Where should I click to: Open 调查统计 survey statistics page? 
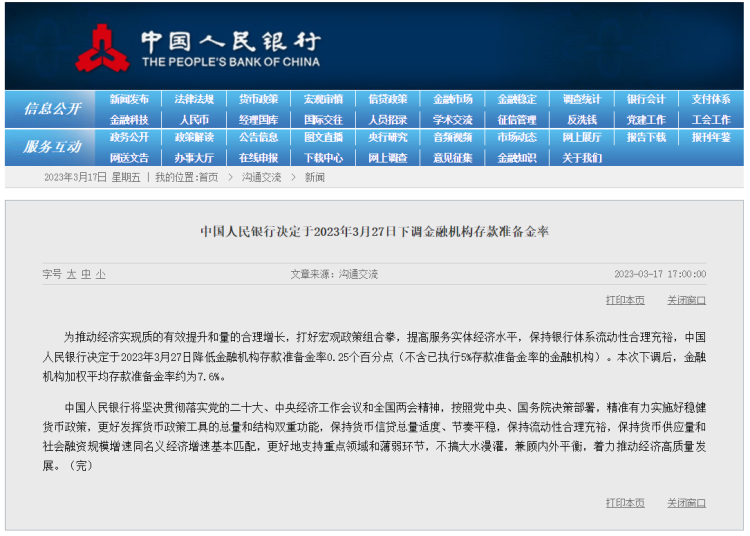coord(582,99)
